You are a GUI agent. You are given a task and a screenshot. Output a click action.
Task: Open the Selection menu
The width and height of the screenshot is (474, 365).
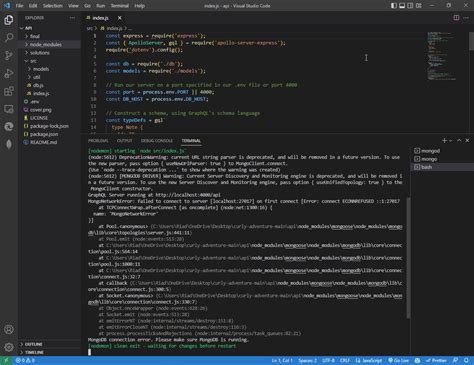tap(53, 6)
